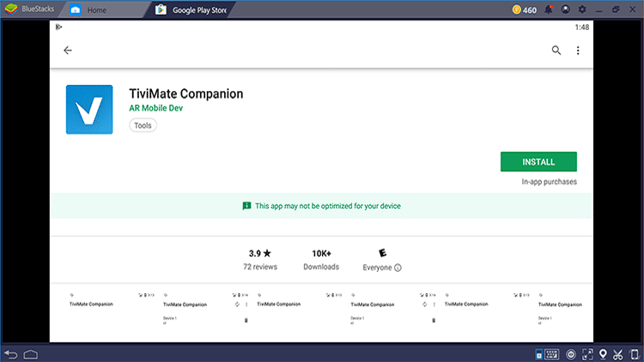Install TiviMate Companion
The height and width of the screenshot is (362, 644).
pyautogui.click(x=538, y=162)
